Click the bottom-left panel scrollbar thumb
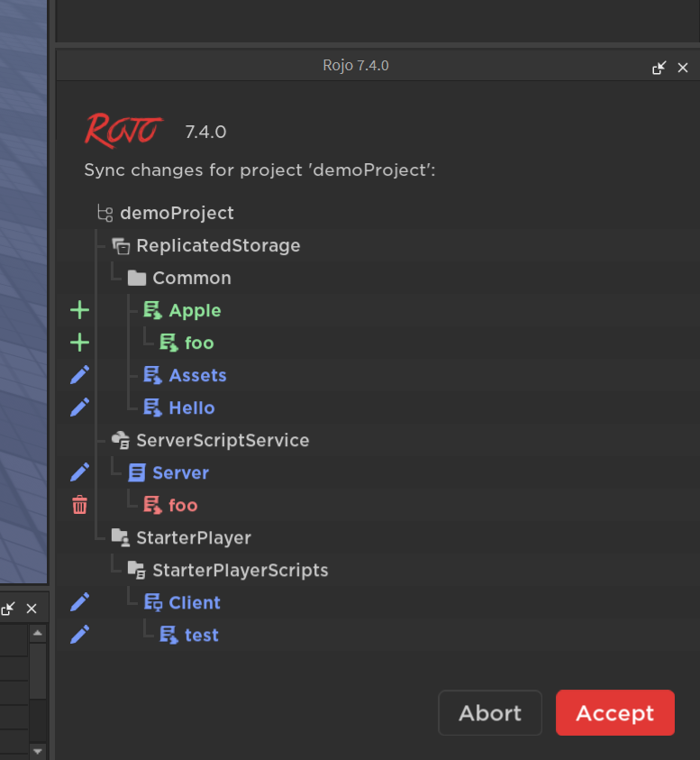This screenshot has height=760, width=700. click(38, 672)
